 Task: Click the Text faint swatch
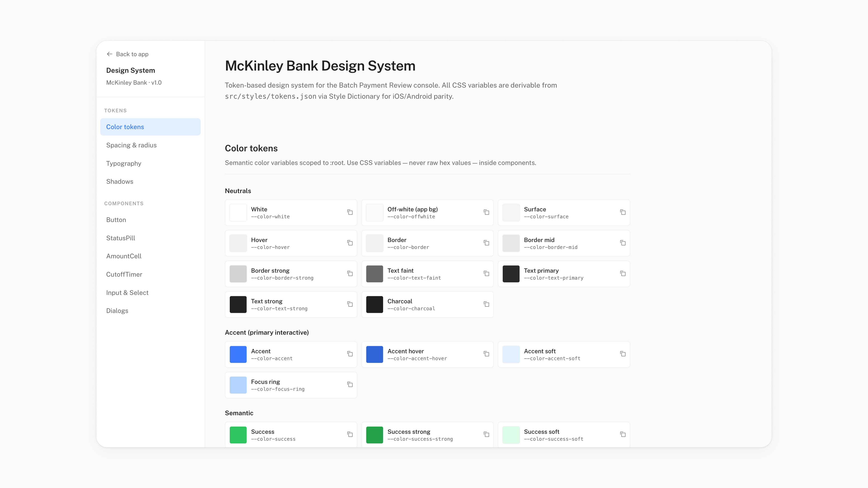pos(374,274)
